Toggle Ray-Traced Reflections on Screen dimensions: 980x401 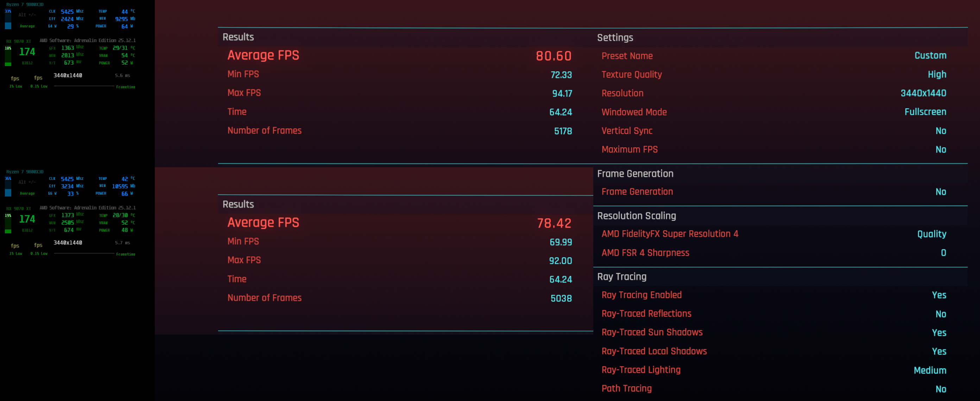940,314
